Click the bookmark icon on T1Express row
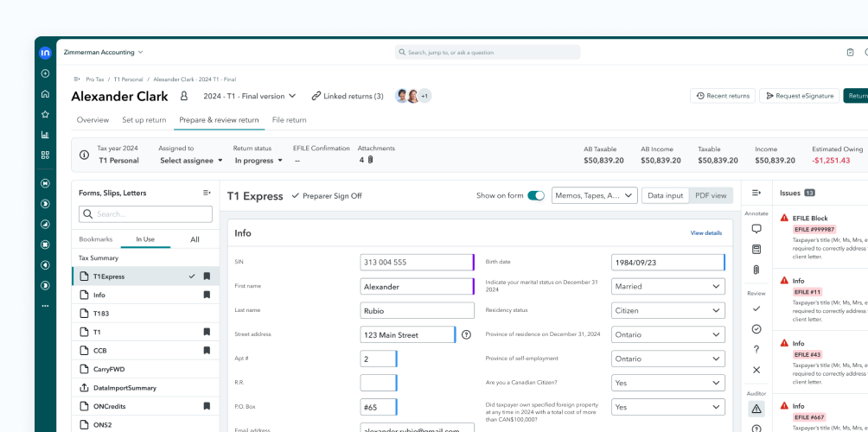Image resolution: width=868 pixels, height=432 pixels. coord(207,276)
